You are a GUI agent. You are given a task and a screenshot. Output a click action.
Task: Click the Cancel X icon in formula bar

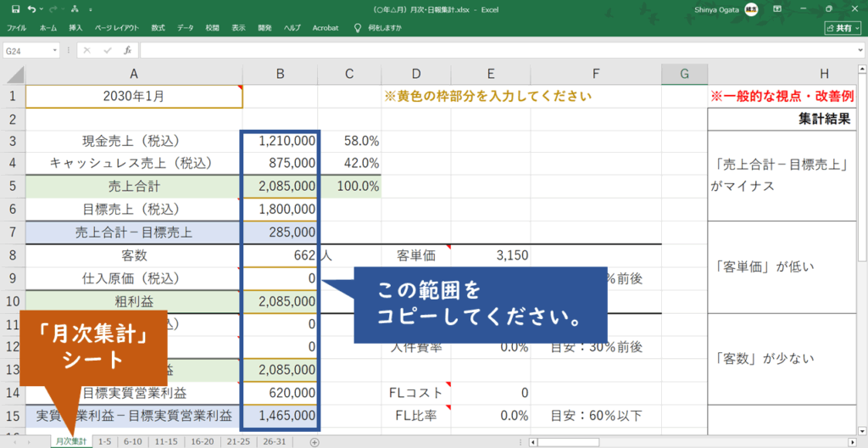87,50
